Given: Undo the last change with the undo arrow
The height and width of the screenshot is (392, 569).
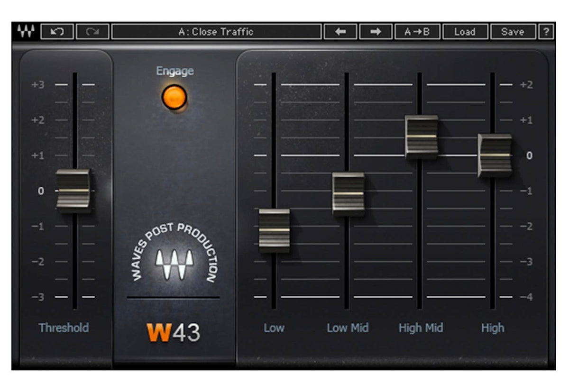Looking at the screenshot, I should (57, 32).
